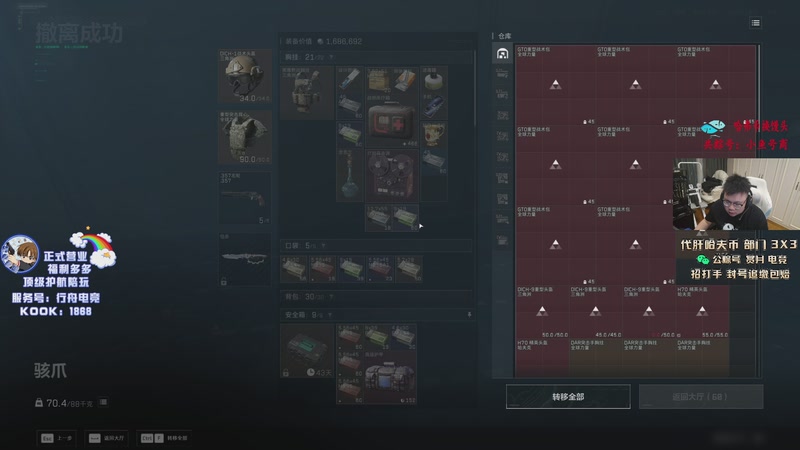
Task: Toggle the pin icon on 安全箱 header
Action: click(469, 315)
